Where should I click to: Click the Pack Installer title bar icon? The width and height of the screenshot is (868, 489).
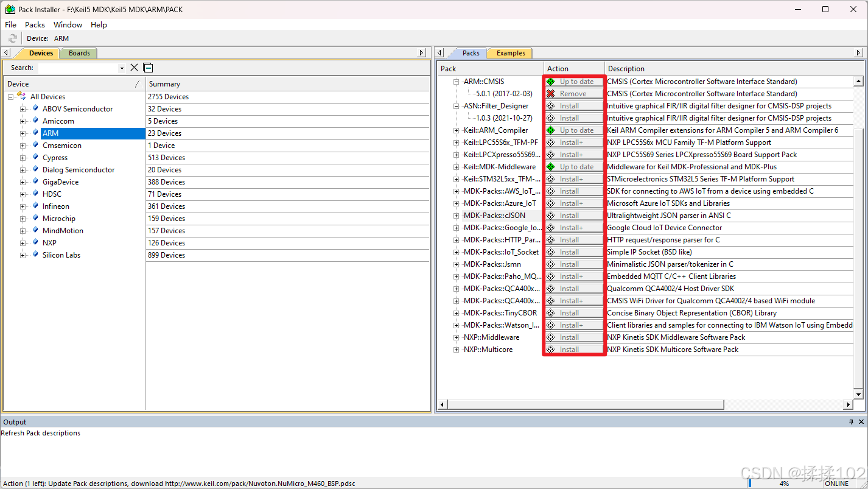(x=10, y=9)
